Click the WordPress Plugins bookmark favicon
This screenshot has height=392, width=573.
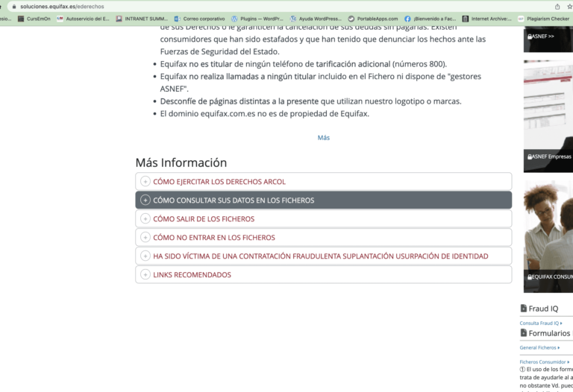pyautogui.click(x=234, y=19)
